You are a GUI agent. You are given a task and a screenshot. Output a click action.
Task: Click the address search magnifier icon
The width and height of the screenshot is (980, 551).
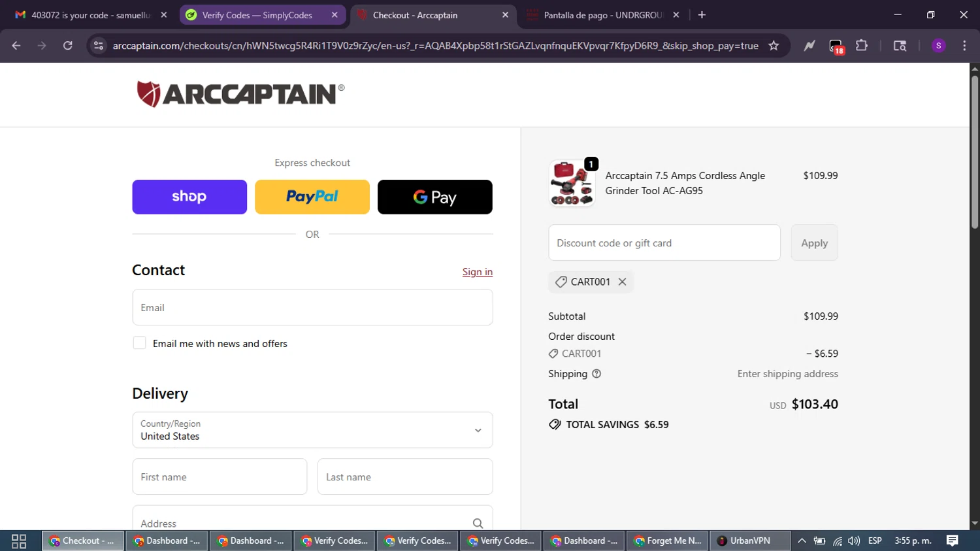pyautogui.click(x=478, y=524)
